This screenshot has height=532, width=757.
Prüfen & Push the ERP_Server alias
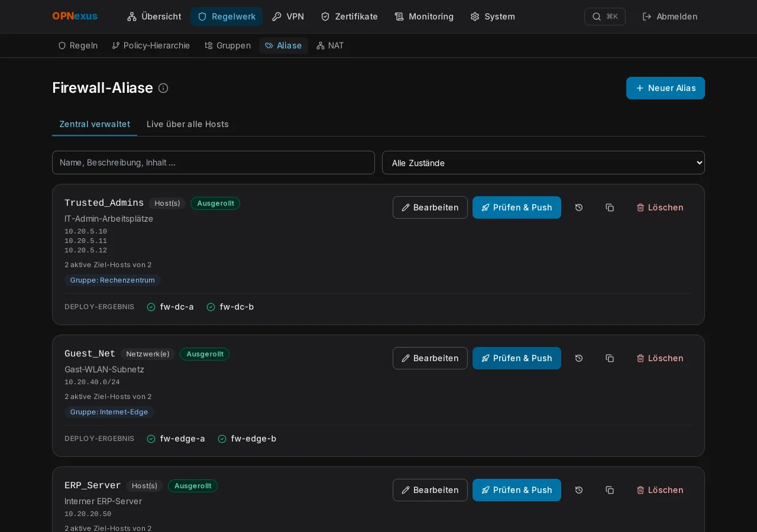[517, 490]
